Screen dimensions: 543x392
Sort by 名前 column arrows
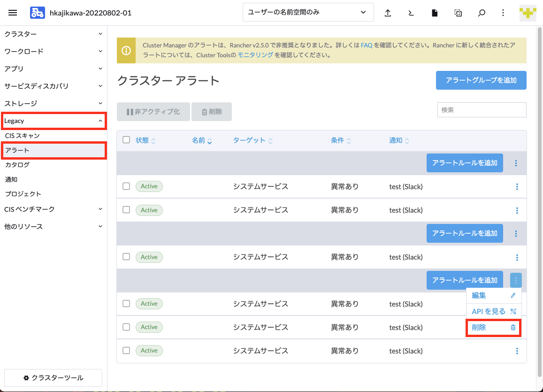point(209,140)
